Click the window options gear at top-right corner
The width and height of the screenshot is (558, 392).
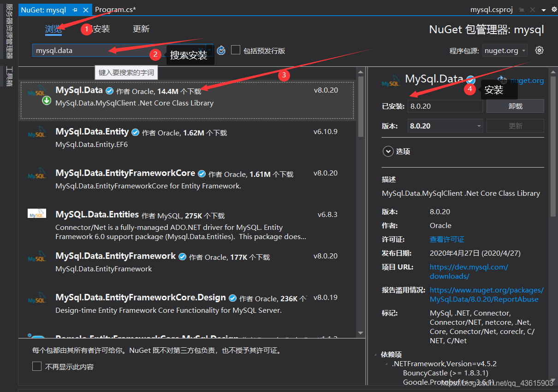tap(554, 9)
